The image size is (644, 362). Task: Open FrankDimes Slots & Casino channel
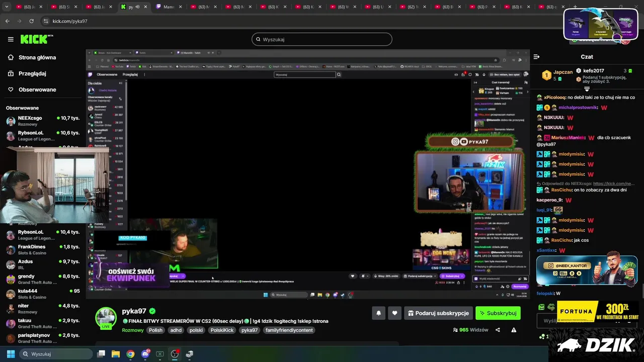coord(43,249)
